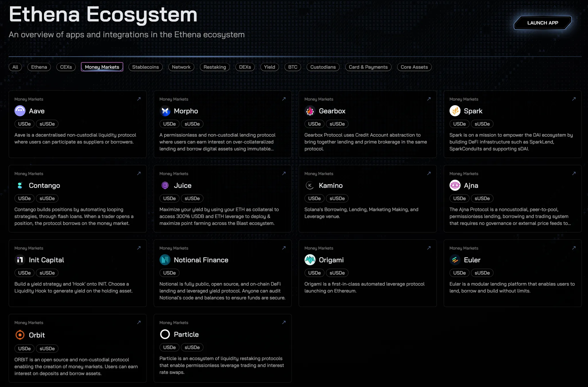Select the DEXs filter tab
This screenshot has width=588, height=387.
pos(245,67)
